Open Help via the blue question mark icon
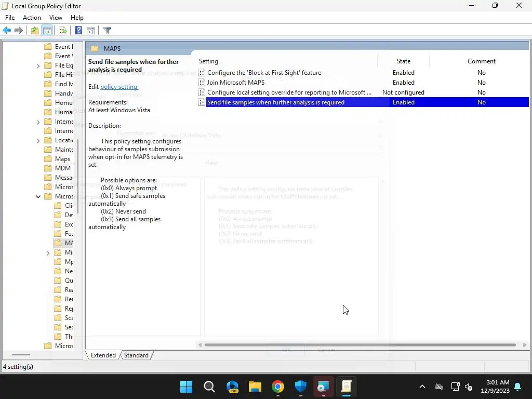 [78, 31]
